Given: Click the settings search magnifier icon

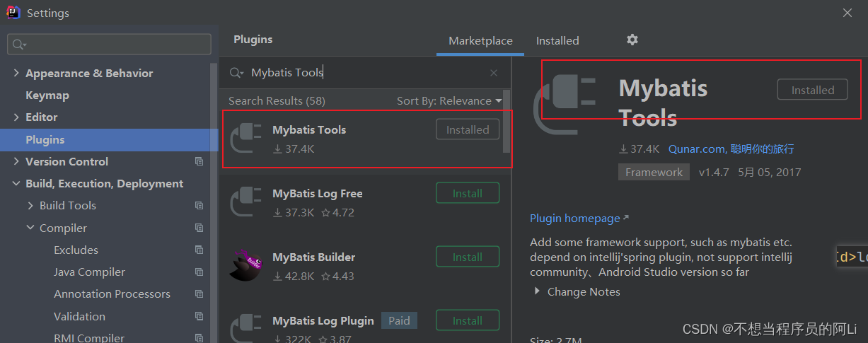Looking at the screenshot, I should click(18, 45).
